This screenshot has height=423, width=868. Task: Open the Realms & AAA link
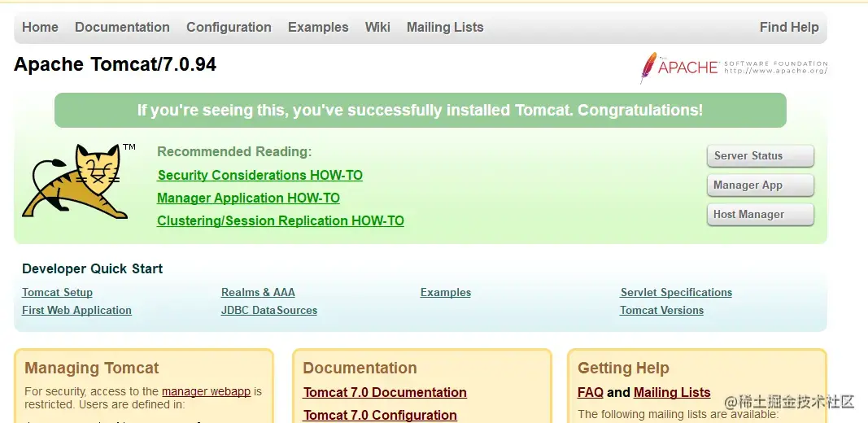pos(258,292)
